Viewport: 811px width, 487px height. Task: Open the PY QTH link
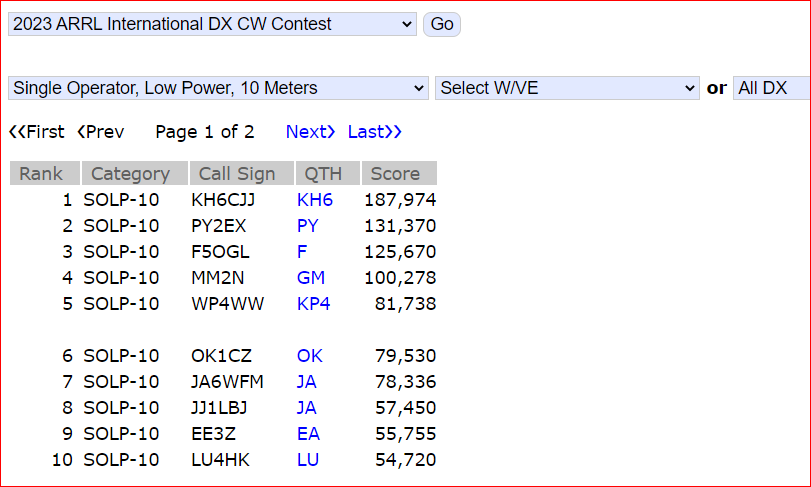(x=308, y=226)
